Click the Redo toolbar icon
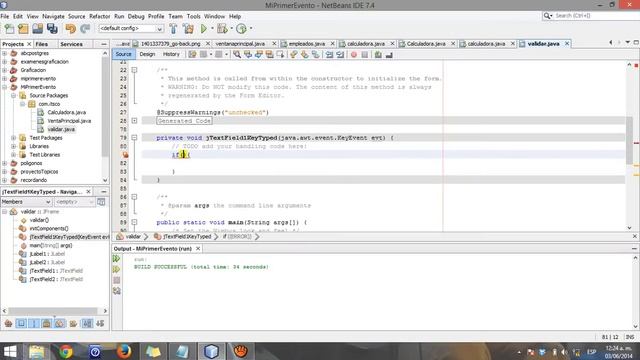640x360 pixels. tap(85, 29)
